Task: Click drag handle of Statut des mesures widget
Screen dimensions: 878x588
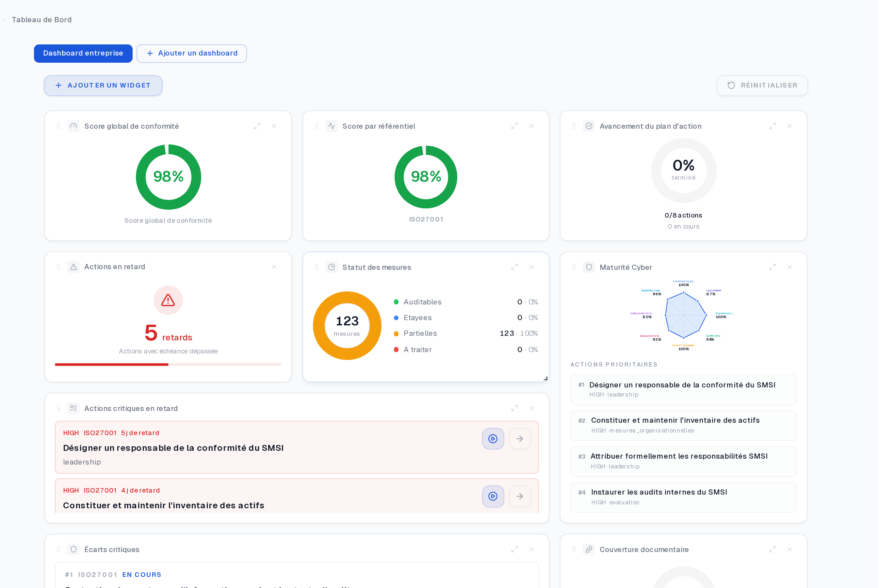Action: (x=317, y=267)
